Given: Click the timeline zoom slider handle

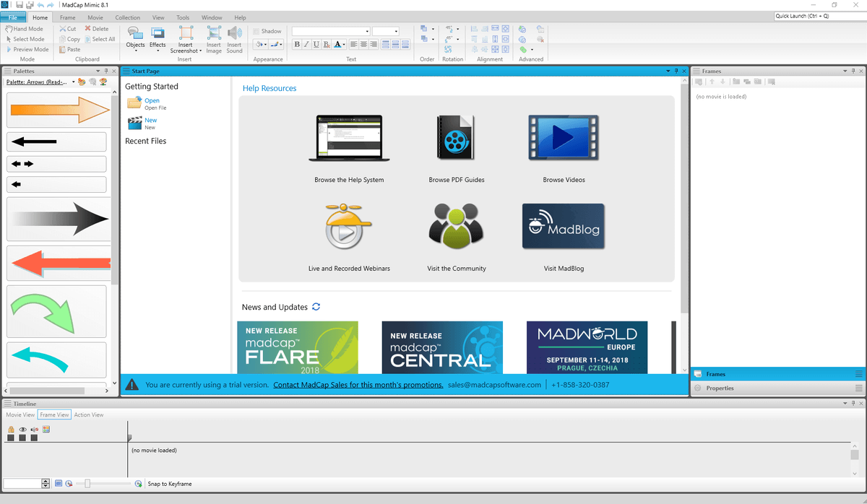Looking at the screenshot, I should (87, 484).
